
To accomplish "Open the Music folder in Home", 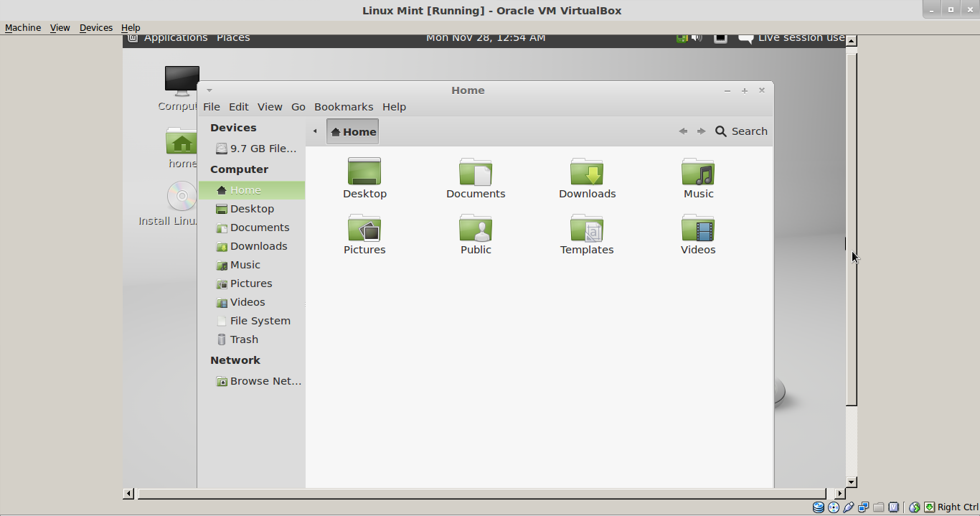I will [x=697, y=178].
